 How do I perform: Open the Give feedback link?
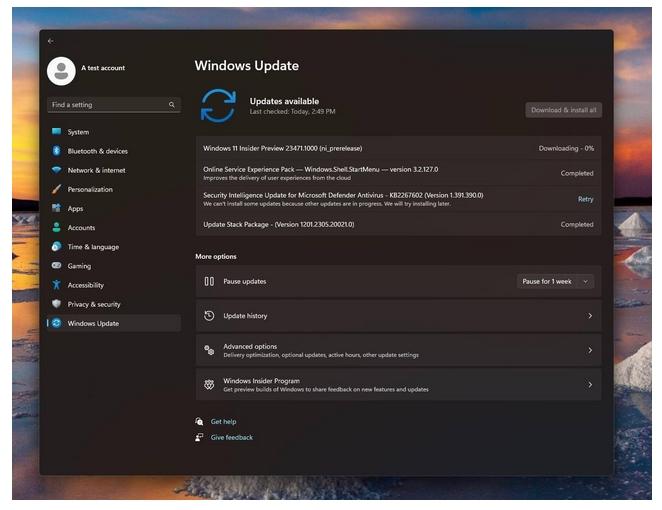pyautogui.click(x=231, y=437)
